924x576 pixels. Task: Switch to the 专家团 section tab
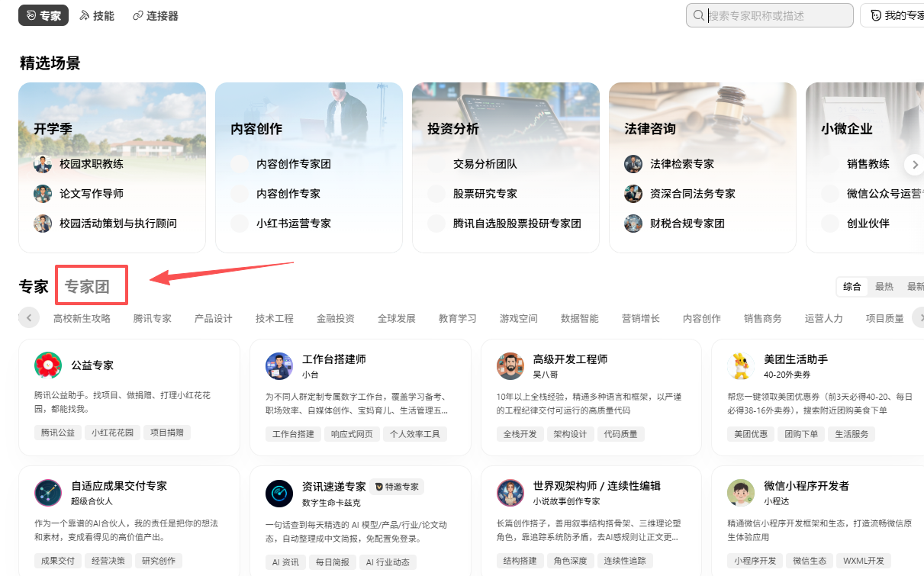click(x=87, y=287)
